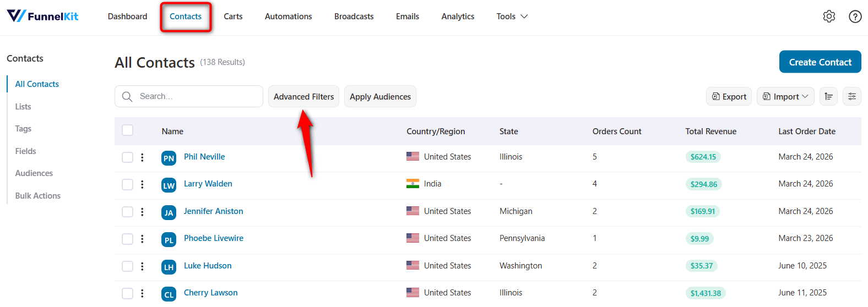Open Phoebe Livewire contact link
Image resolution: width=868 pixels, height=307 pixels.
point(214,238)
